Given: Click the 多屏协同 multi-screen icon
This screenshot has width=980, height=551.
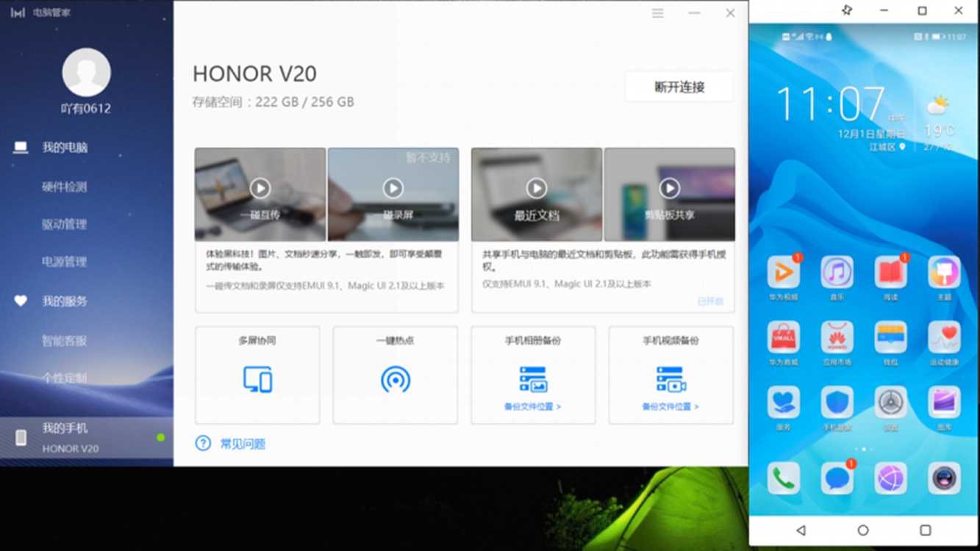Looking at the screenshot, I should tap(258, 379).
